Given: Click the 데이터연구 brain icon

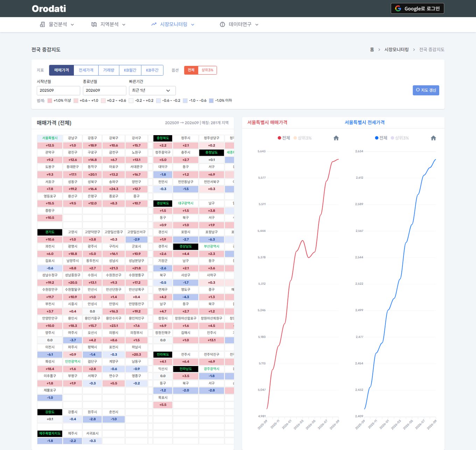Looking at the screenshot, I should [x=222, y=25].
